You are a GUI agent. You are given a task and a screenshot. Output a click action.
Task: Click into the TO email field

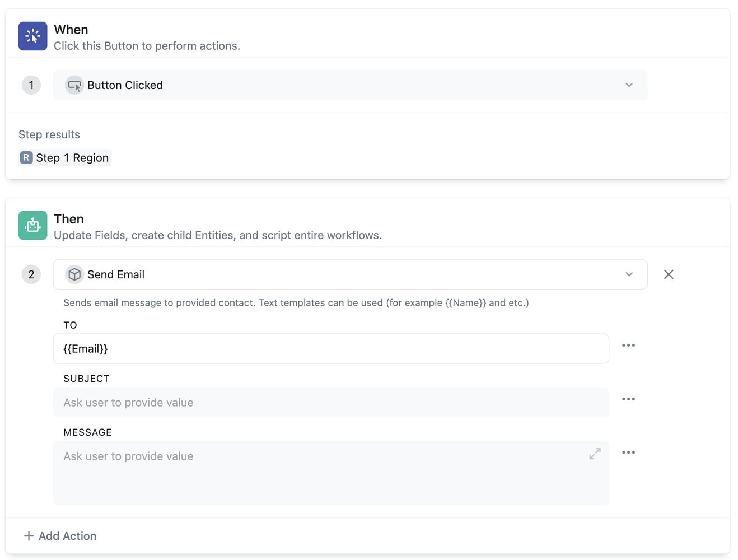tap(330, 349)
